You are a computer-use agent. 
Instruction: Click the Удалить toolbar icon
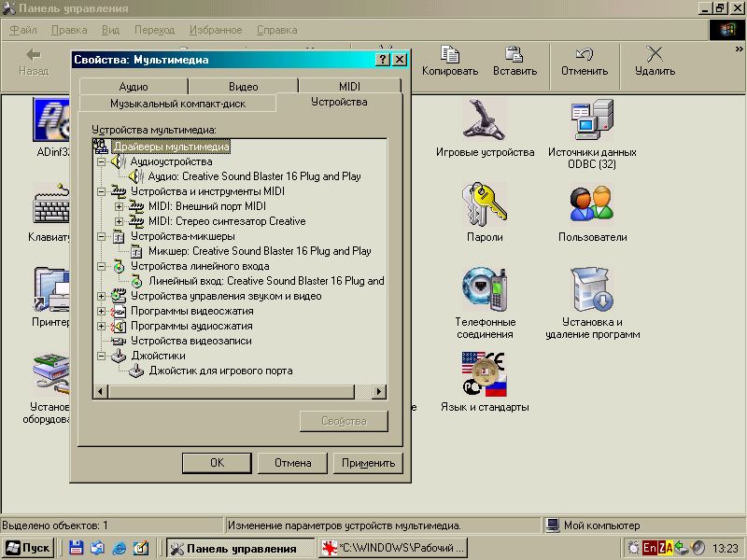point(655,61)
